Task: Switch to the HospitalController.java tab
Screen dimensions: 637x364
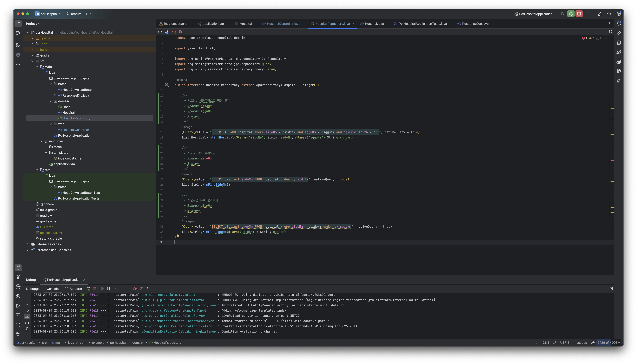Action: pyautogui.click(x=283, y=24)
